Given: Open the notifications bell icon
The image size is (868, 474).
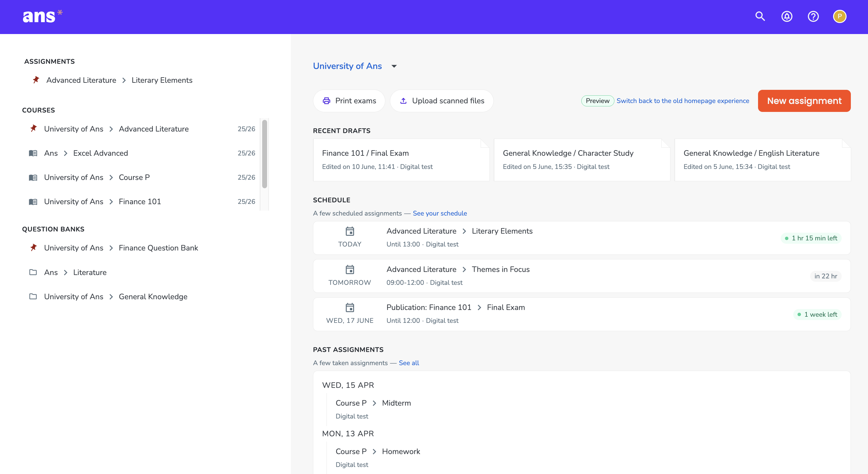Looking at the screenshot, I should click(787, 17).
